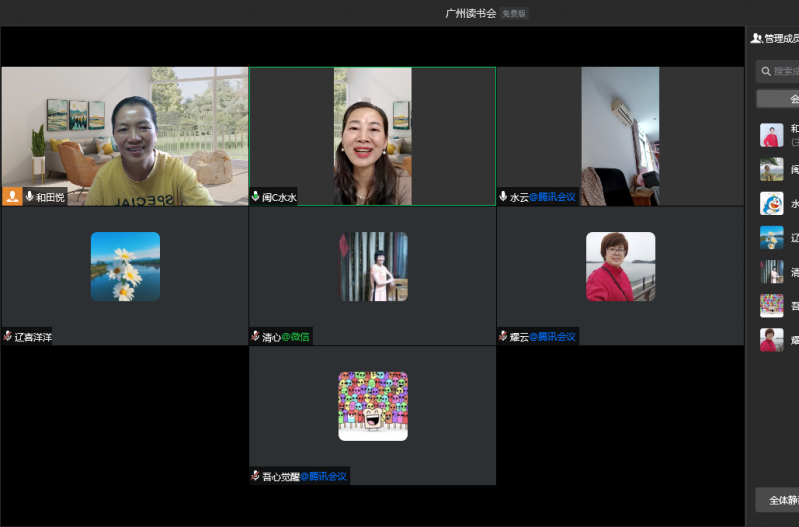
Task: Click the muted mic icon for 辽喜洋洋
Action: [x=8, y=337]
